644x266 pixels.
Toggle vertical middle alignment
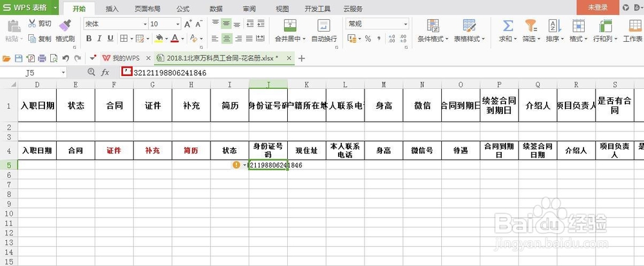coord(226,24)
